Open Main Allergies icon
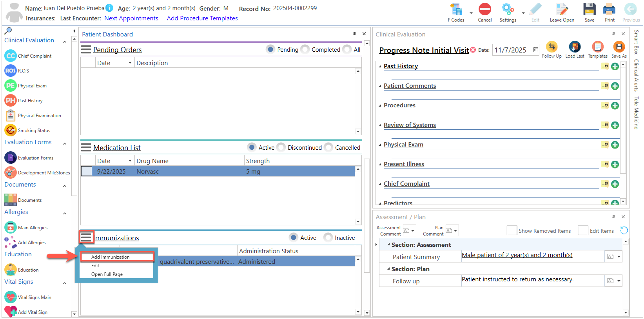Viewport: 644px width, 319px height. (x=11, y=227)
